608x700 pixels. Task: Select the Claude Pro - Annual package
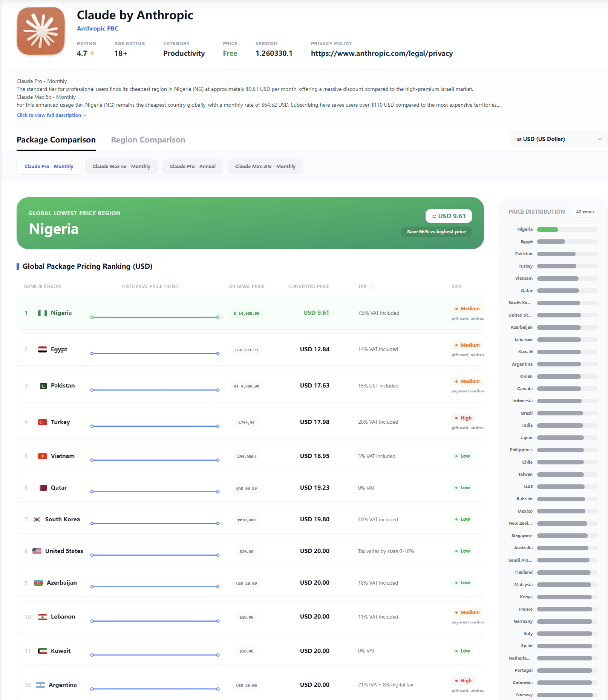pyautogui.click(x=193, y=167)
